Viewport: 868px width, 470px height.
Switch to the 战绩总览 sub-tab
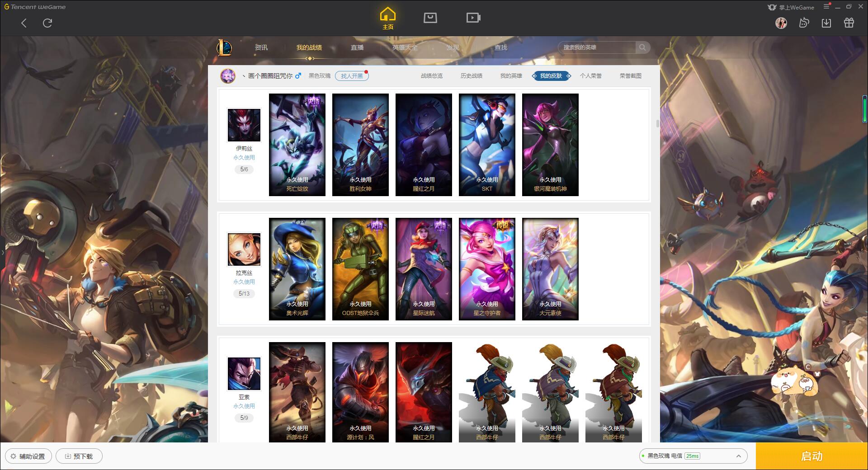click(x=432, y=76)
